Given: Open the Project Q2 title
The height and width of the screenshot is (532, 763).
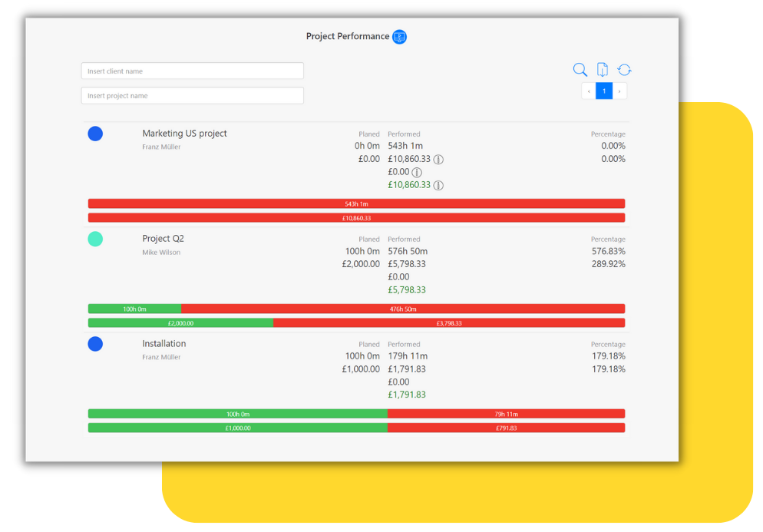Looking at the screenshot, I should tap(163, 239).
